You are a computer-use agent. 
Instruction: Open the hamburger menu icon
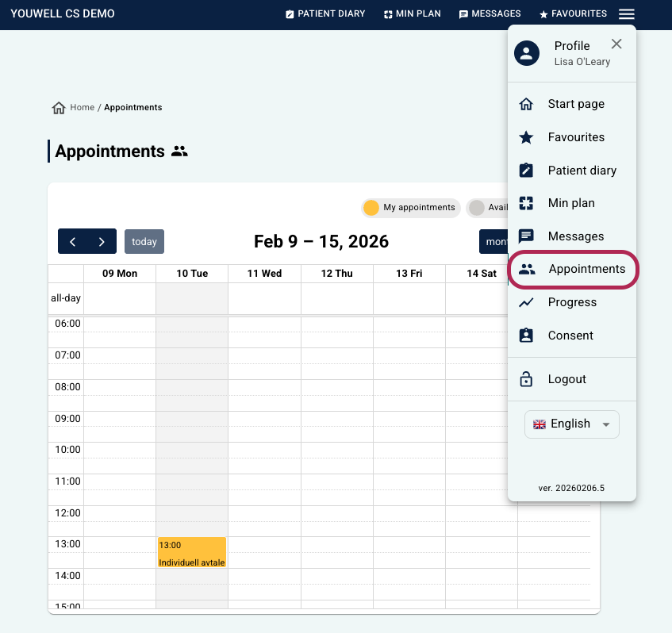626,14
